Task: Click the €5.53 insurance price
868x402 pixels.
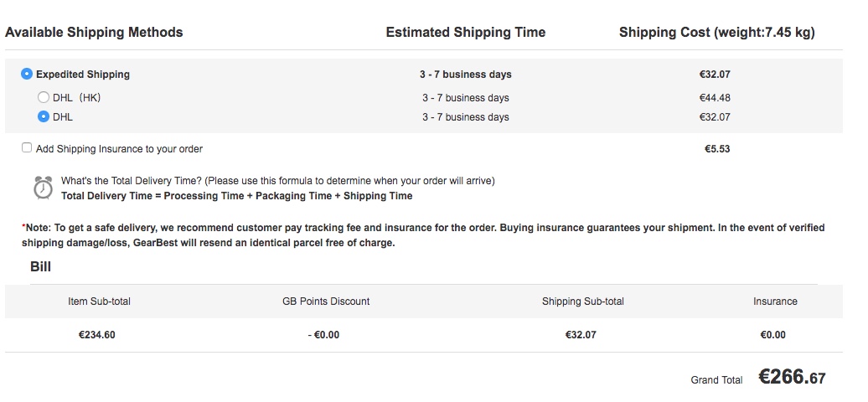Action: [717, 148]
